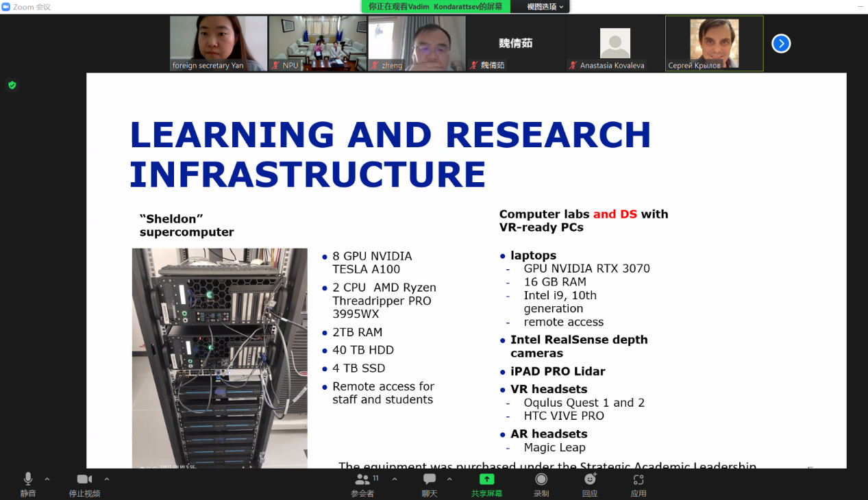Click the green encryption shield icon
The image size is (868, 500).
[12, 86]
